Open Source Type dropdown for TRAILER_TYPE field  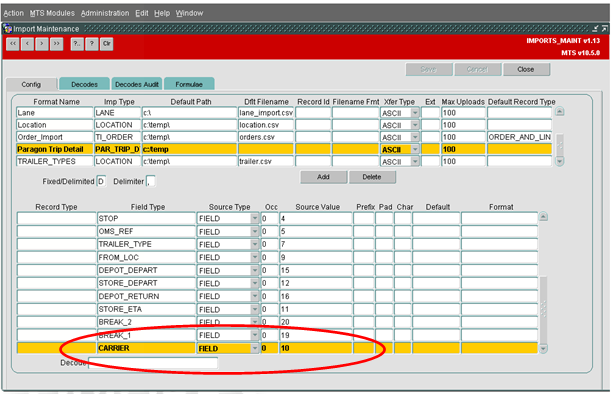(x=255, y=244)
